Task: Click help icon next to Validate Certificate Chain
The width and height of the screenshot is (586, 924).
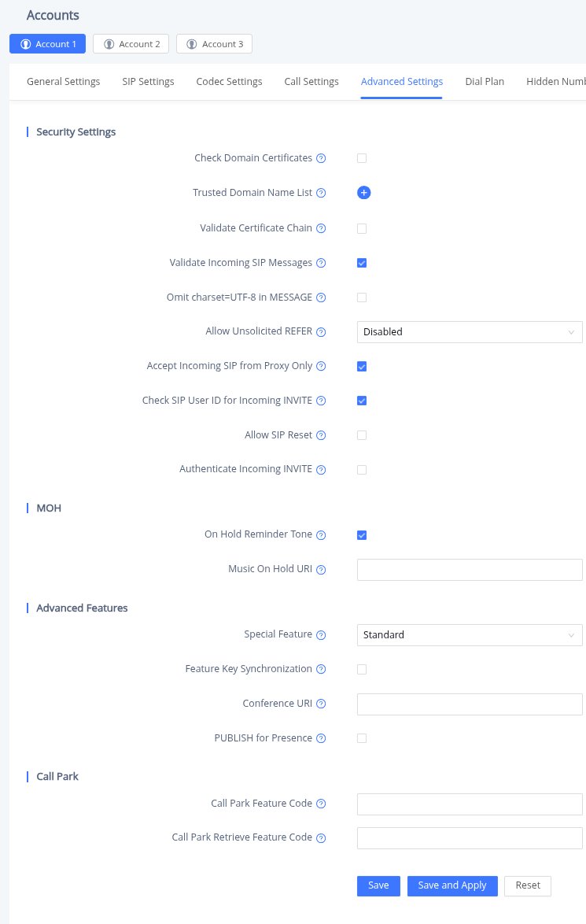Action: pyautogui.click(x=321, y=228)
